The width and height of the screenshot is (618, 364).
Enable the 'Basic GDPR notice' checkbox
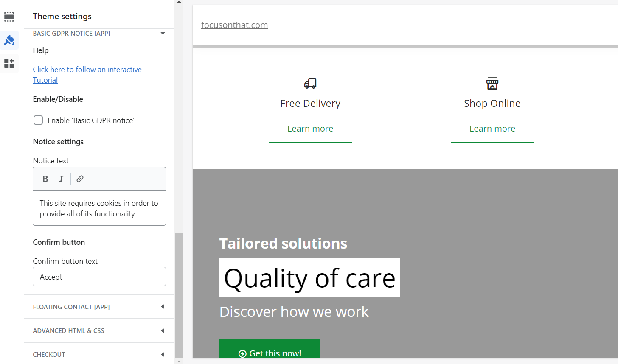(38, 120)
